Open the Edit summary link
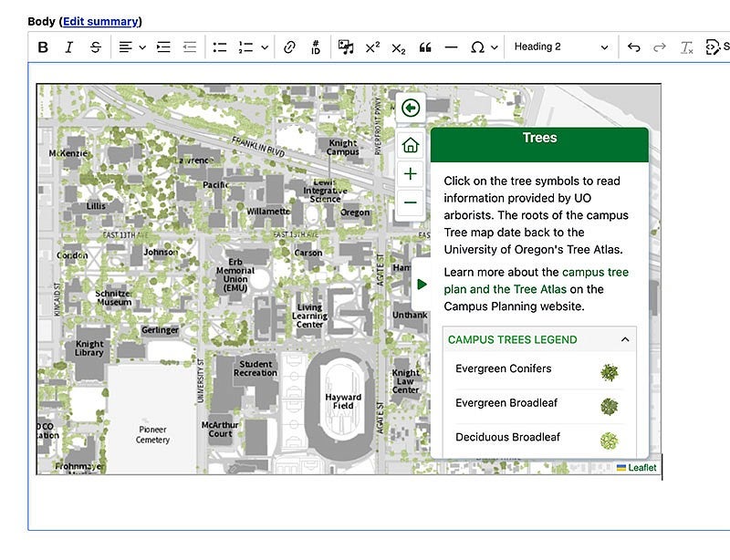730x560 pixels. 100,21
